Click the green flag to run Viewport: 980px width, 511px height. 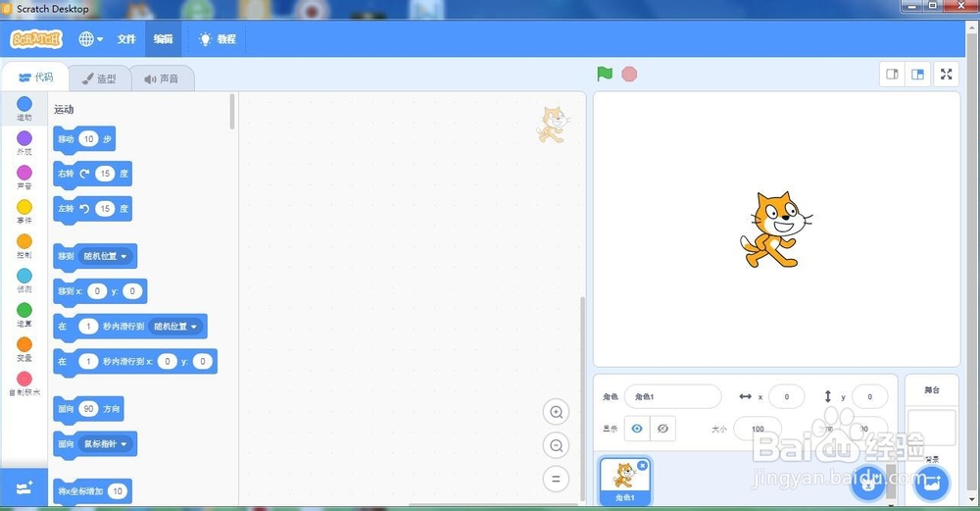(x=605, y=74)
